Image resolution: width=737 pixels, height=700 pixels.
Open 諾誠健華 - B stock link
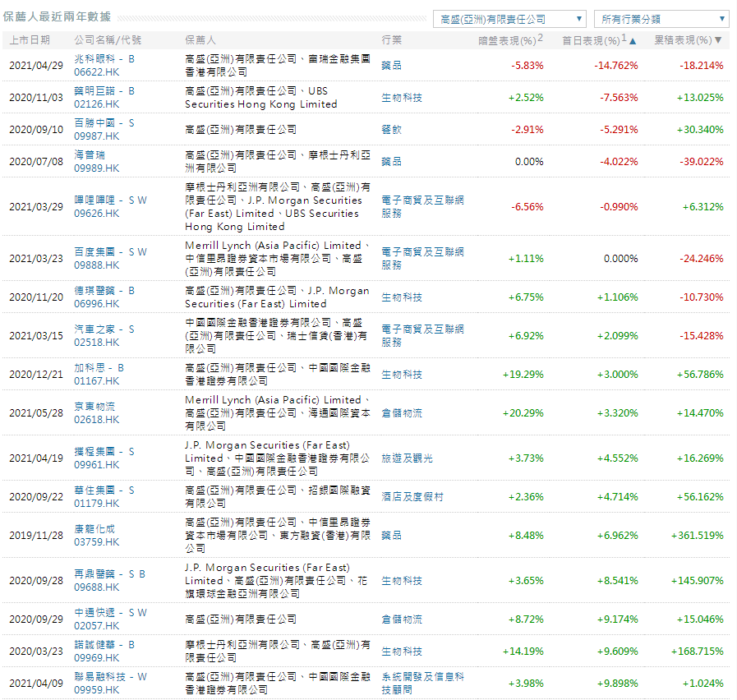tap(104, 644)
